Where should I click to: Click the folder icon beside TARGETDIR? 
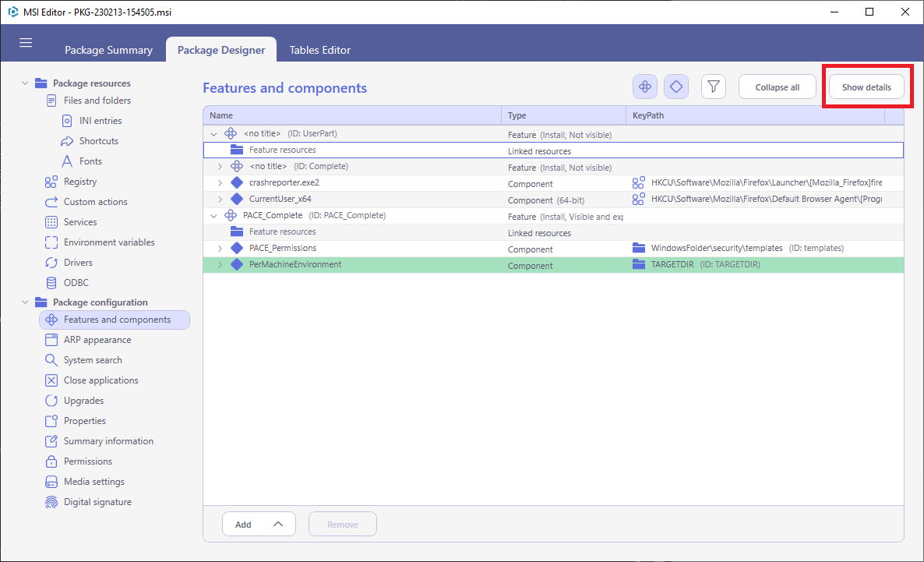(x=639, y=265)
